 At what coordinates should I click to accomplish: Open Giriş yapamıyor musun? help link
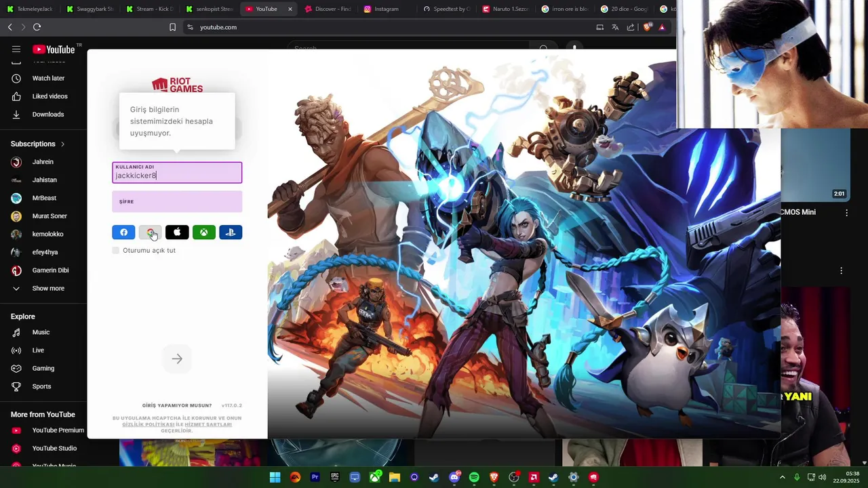coord(177,405)
